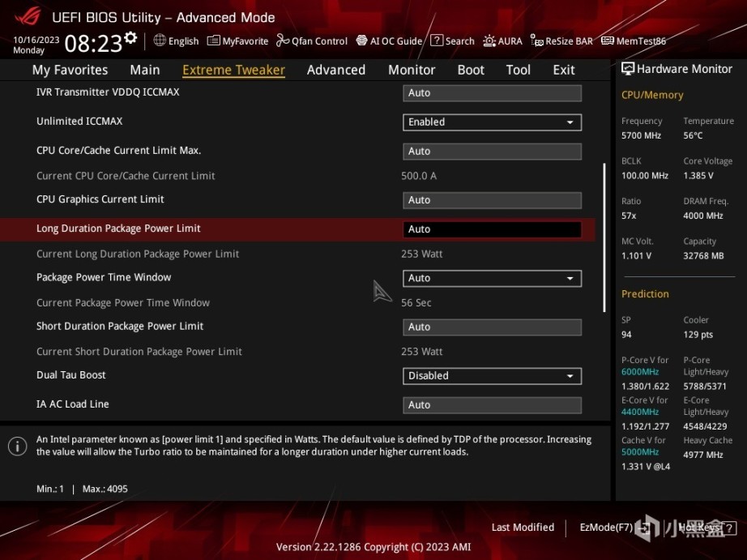Click IA AC Load Line label

72,404
